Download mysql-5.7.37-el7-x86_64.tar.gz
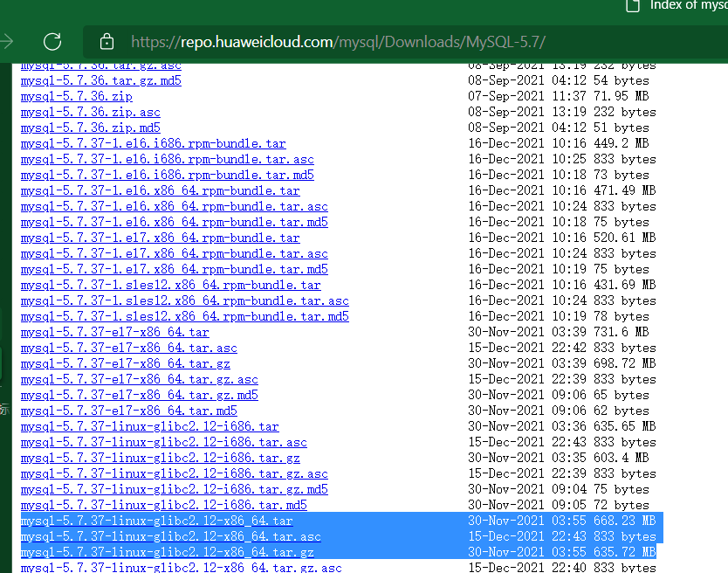Image resolution: width=728 pixels, height=573 pixels. pos(126,363)
